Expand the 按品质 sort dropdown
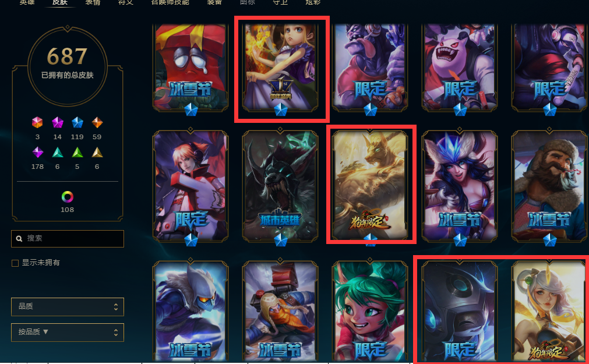The height and width of the screenshot is (364, 589). pos(68,333)
